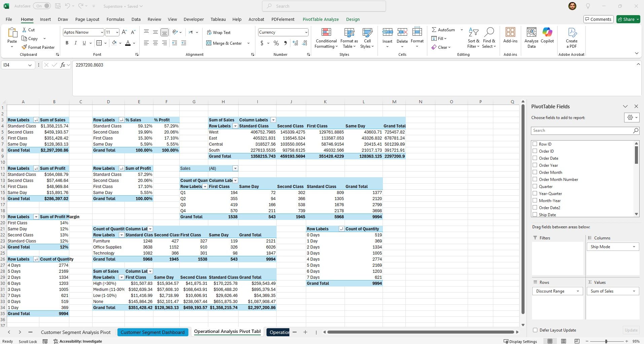The image size is (644, 344).
Task: Click the PivotTable fields search box
Action: [x=585, y=130]
